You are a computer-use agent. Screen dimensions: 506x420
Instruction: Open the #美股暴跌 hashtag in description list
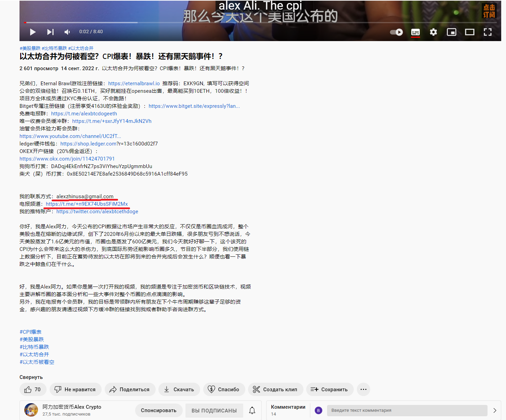pos(32,340)
